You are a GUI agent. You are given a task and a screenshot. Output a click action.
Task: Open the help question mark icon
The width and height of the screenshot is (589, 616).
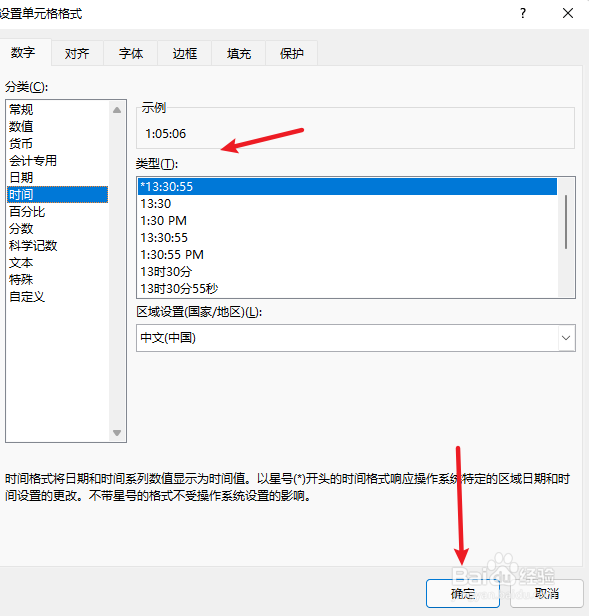523,13
